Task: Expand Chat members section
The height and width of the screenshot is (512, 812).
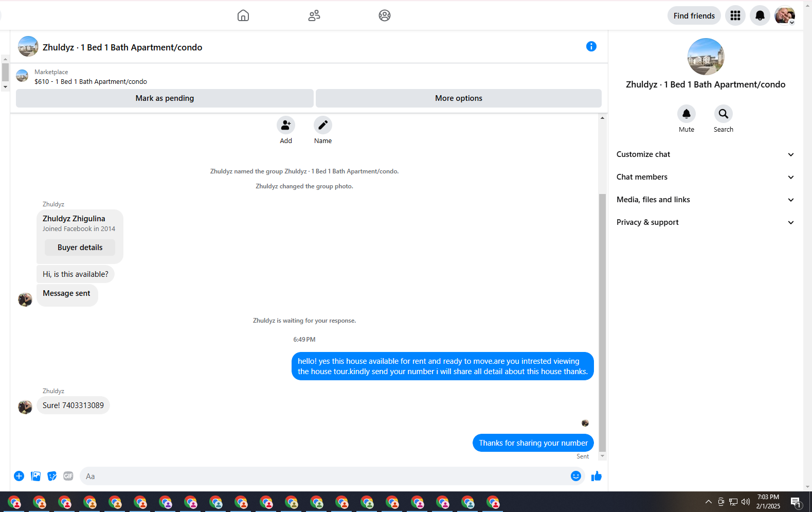Action: [x=705, y=177]
